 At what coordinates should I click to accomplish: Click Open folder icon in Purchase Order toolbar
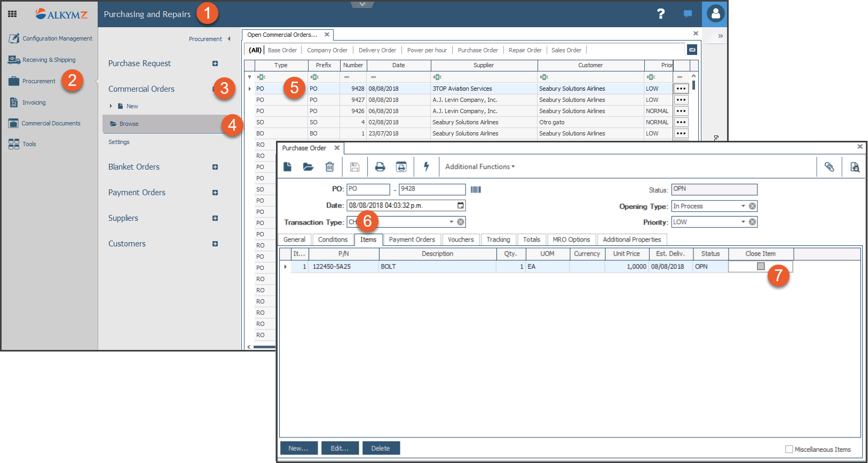[308, 167]
